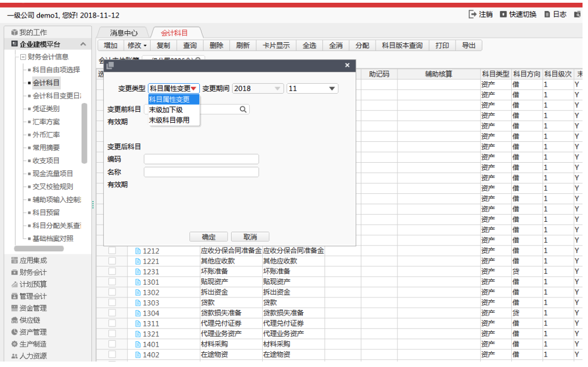This screenshot has height=367, width=588.
Task: Open the 修改 button dropdown arrow
Action: click(145, 46)
